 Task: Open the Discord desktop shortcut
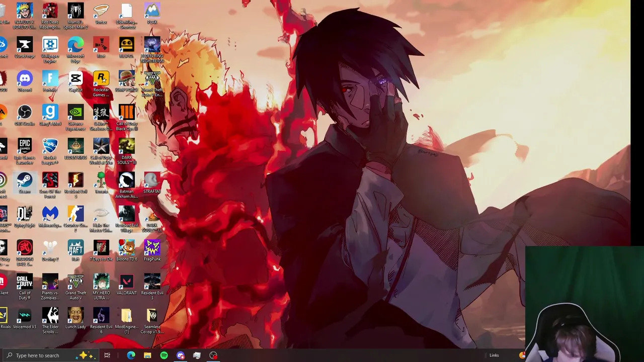click(x=24, y=81)
